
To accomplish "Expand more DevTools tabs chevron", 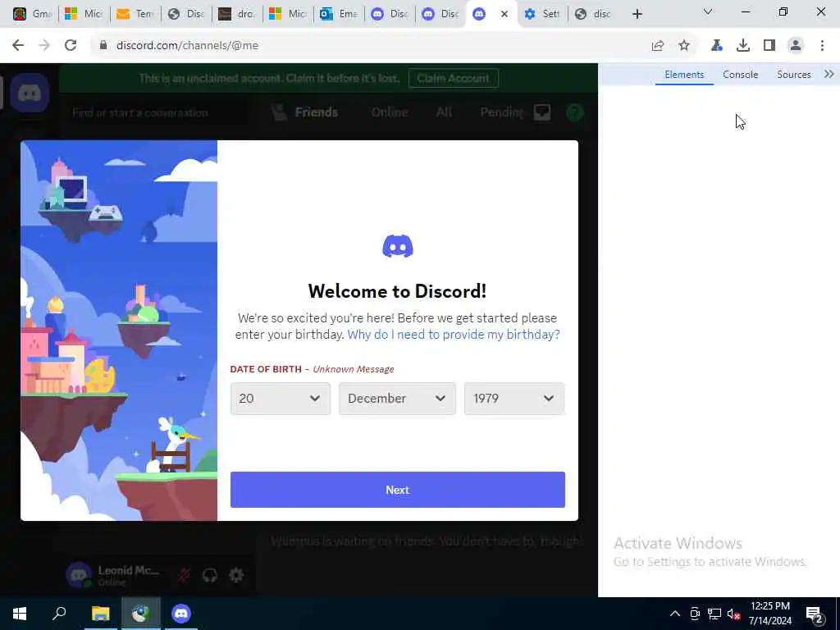I will (x=829, y=74).
